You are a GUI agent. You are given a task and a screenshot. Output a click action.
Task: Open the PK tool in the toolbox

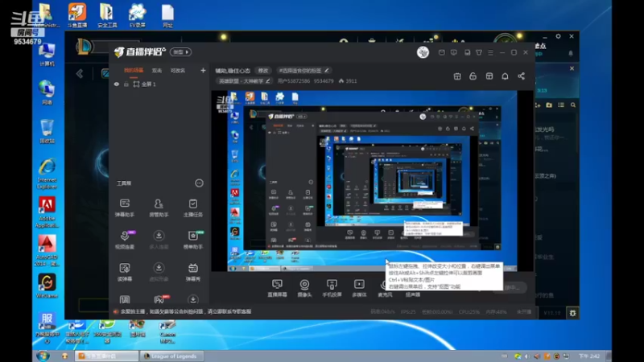pos(159,299)
